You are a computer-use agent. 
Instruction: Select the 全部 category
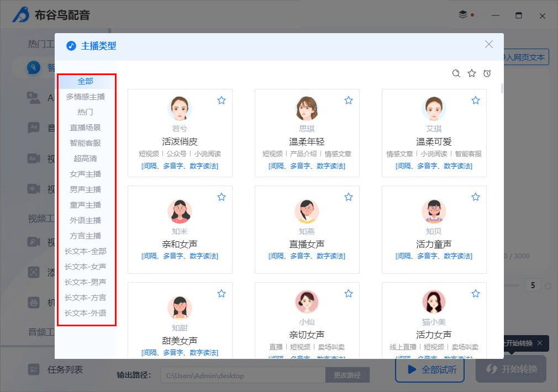85,81
